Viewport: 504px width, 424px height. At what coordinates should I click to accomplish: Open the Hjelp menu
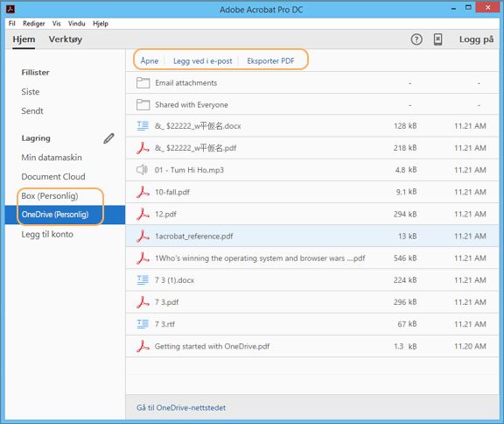click(101, 24)
